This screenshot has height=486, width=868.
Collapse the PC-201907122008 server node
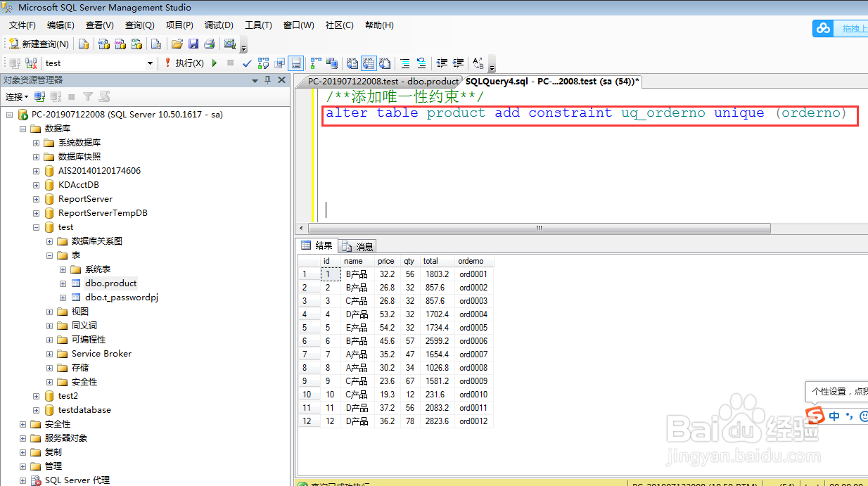pos(9,115)
